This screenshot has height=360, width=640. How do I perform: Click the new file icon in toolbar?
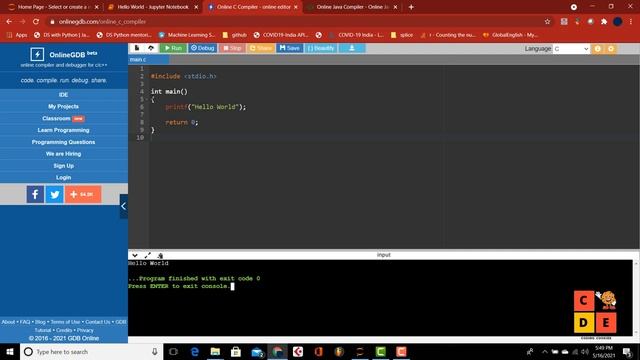[137, 48]
